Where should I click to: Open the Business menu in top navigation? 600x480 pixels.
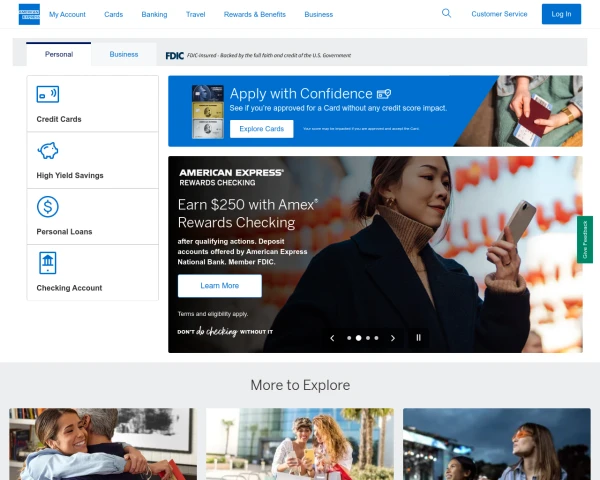[x=319, y=15]
